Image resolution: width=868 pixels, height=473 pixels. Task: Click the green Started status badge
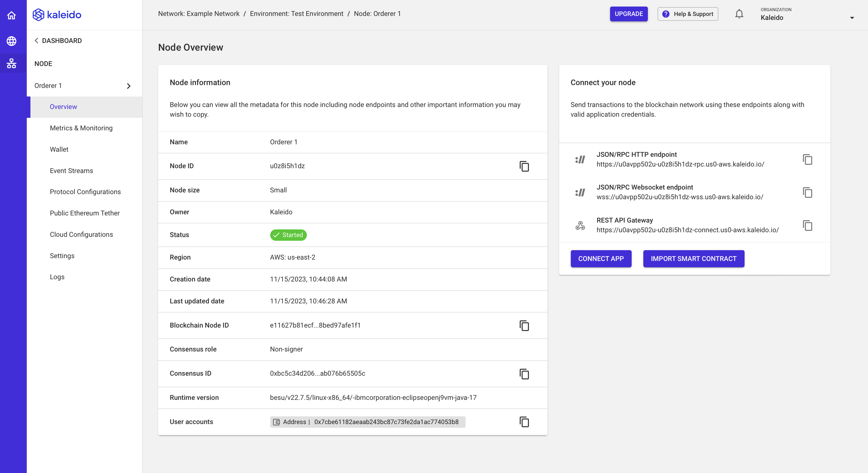(288, 235)
